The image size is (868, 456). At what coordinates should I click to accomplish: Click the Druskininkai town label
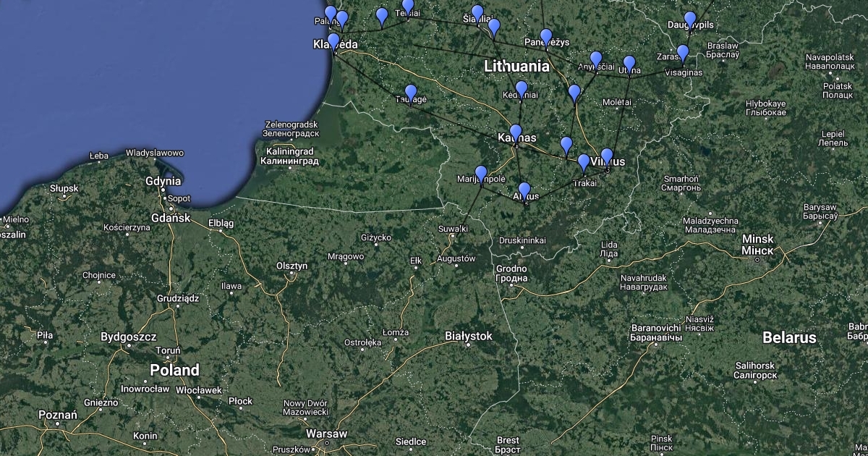tap(522, 240)
